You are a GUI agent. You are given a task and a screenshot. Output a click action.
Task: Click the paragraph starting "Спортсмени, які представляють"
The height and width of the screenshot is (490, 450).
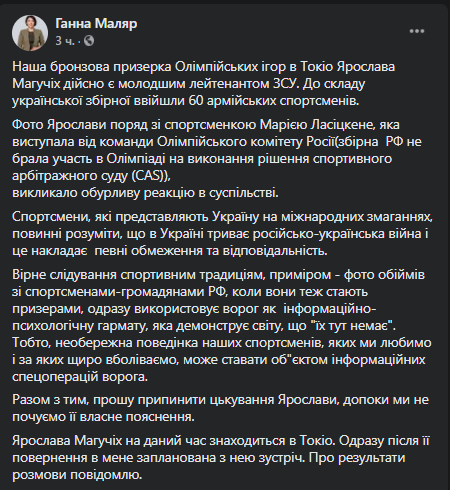[x=222, y=233]
